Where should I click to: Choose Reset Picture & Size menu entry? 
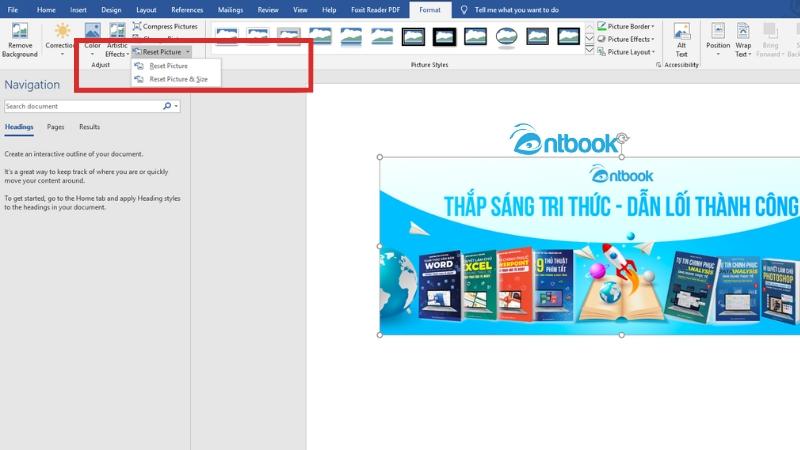click(x=176, y=79)
